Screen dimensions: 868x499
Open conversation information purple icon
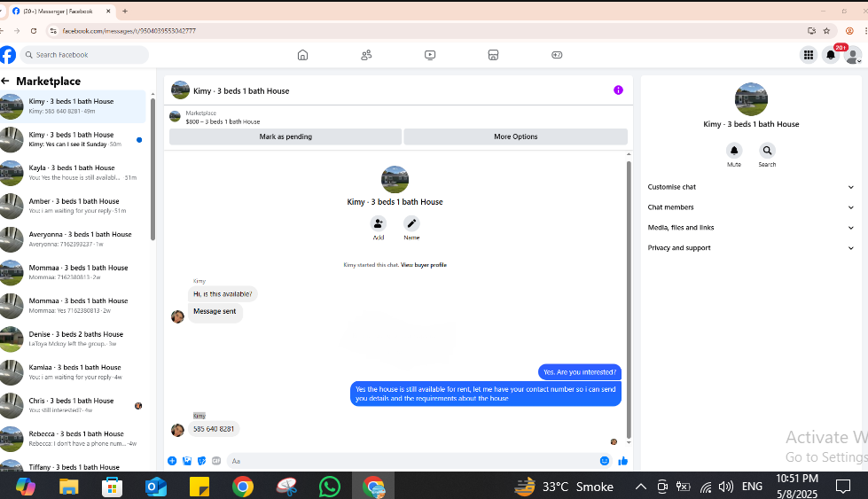[618, 90]
